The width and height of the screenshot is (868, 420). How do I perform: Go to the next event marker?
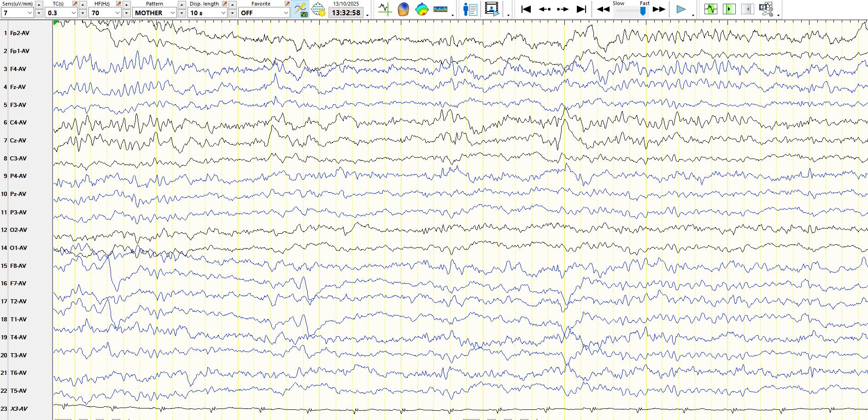click(563, 9)
